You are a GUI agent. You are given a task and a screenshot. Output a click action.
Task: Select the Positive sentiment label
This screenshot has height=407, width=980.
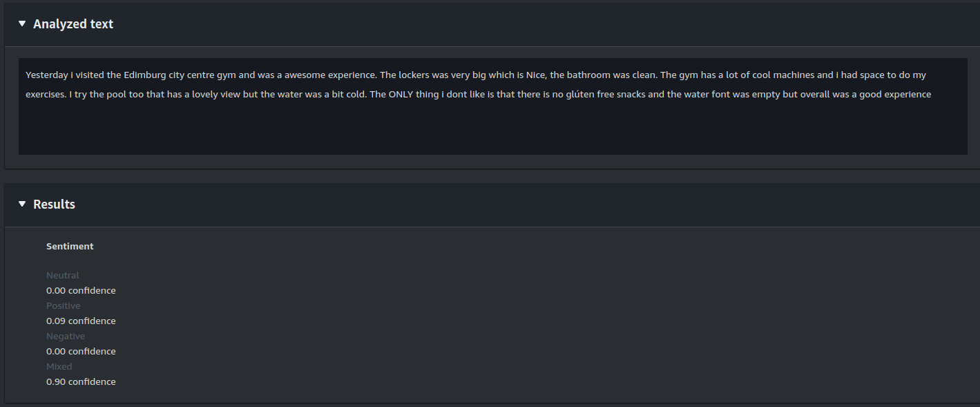click(x=64, y=306)
